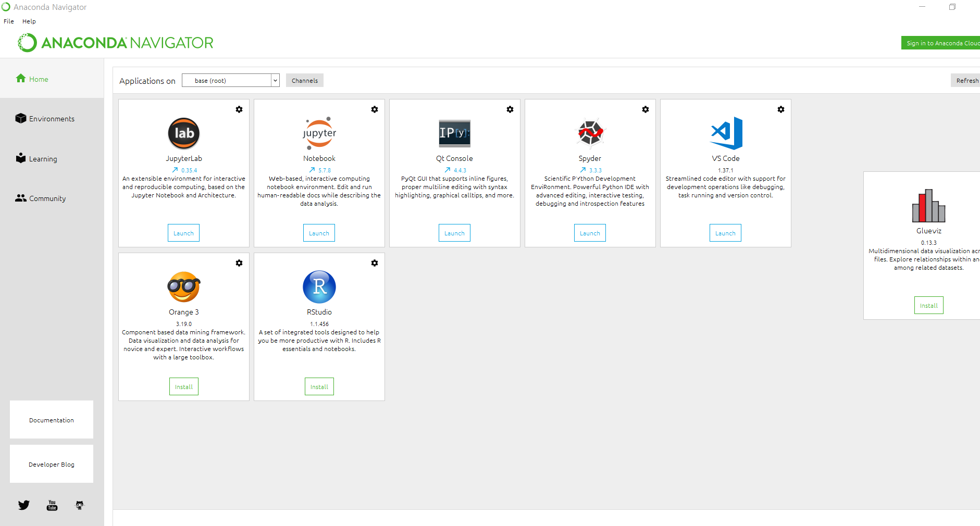Click the Glueviz title text
Viewport: 980px width, 526px height.
pos(929,231)
